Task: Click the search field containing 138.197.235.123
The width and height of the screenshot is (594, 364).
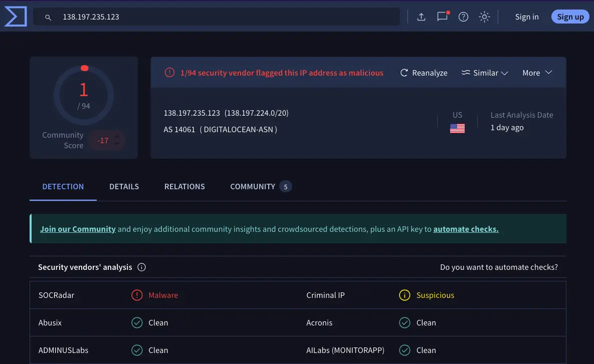Action: point(226,17)
